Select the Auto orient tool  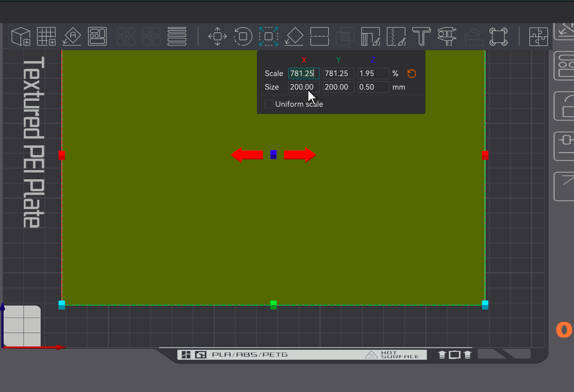point(72,36)
